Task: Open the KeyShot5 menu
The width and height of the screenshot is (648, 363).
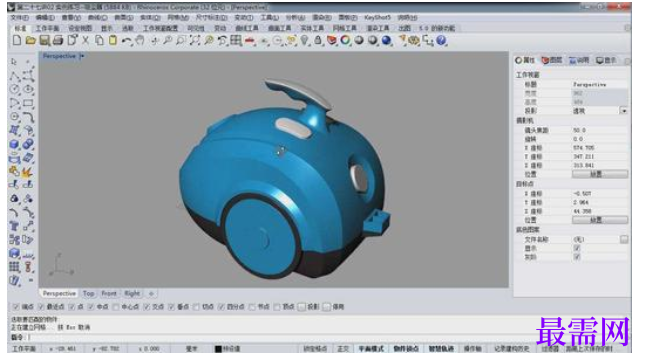Action: tap(377, 18)
